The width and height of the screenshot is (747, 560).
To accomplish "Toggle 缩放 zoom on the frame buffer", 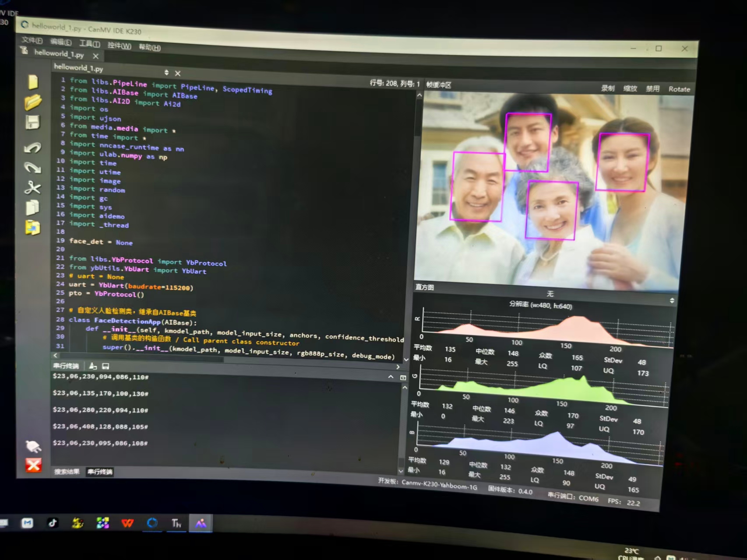I will (630, 88).
